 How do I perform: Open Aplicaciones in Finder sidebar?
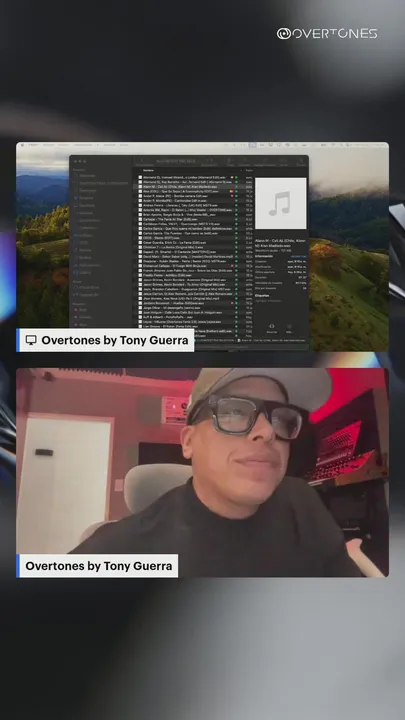pyautogui.click(x=89, y=265)
